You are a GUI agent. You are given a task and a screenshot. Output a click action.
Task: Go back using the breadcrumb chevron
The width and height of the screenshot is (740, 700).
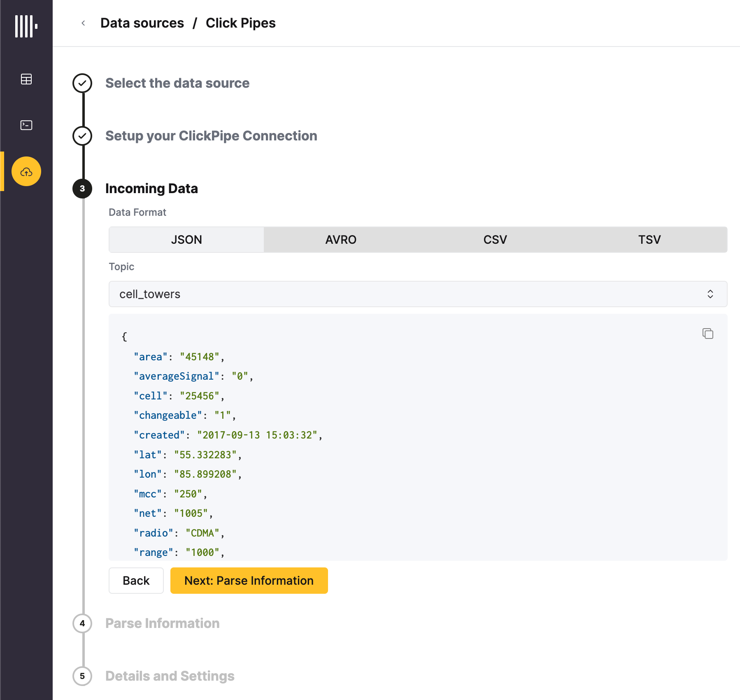[83, 23]
